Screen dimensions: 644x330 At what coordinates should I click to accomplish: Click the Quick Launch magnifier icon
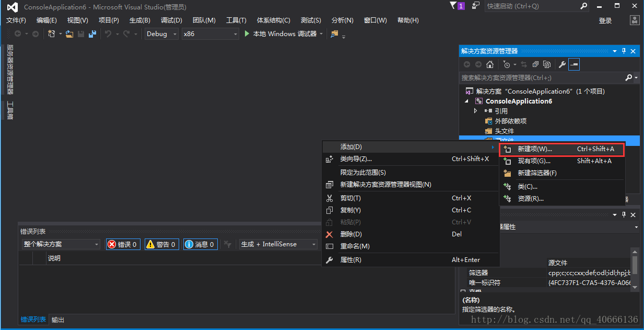point(584,6)
